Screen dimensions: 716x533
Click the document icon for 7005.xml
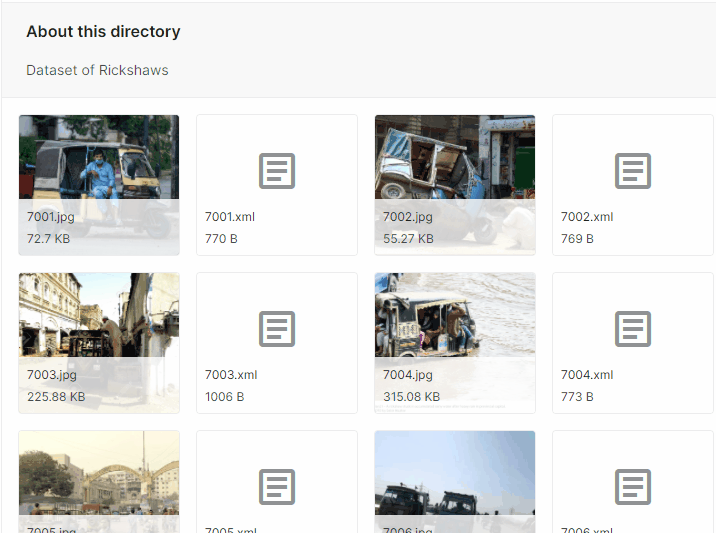pyautogui.click(x=277, y=487)
